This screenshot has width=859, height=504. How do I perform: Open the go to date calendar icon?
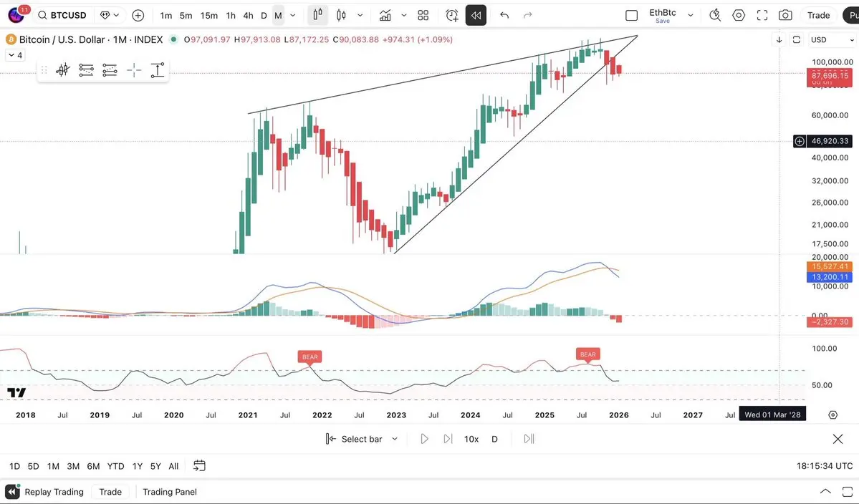199,465
